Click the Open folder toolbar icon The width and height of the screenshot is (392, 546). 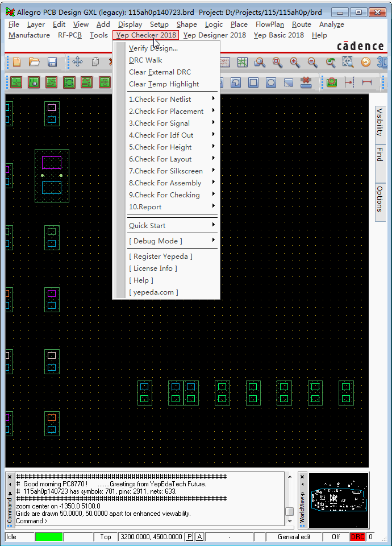[x=34, y=63]
